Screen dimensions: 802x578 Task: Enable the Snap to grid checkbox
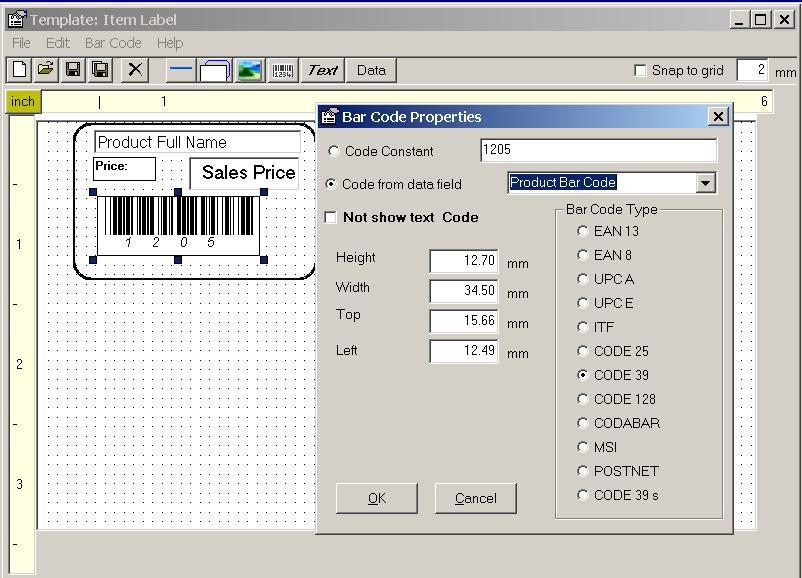[x=641, y=71]
